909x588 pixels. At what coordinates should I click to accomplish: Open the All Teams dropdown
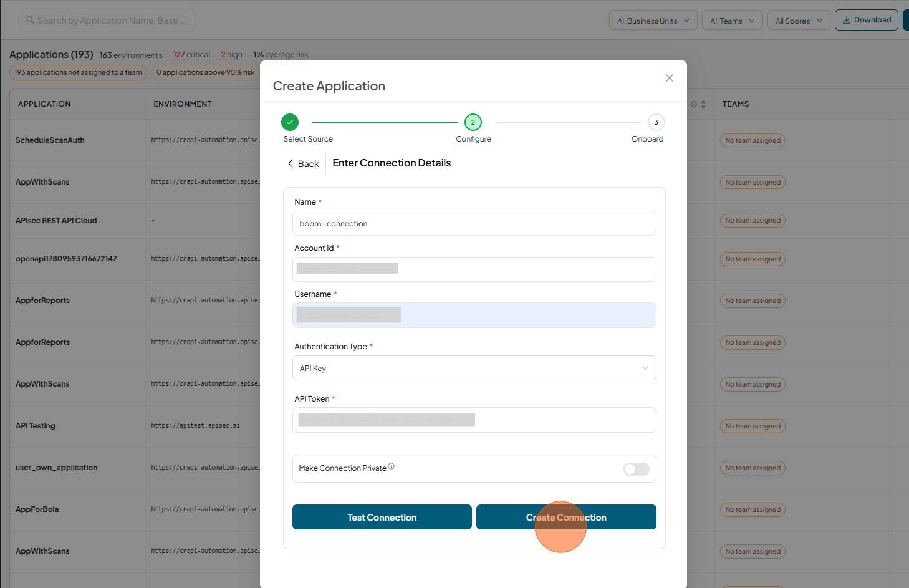click(x=733, y=21)
